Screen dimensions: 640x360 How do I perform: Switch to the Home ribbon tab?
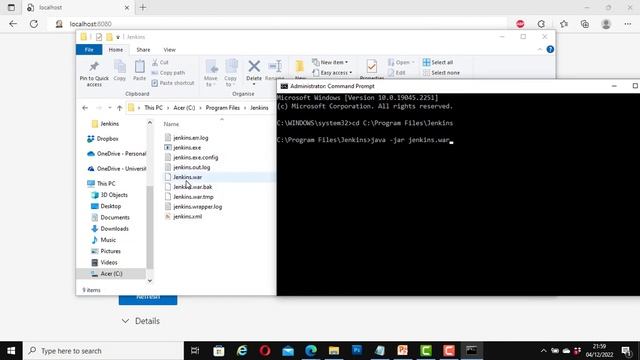point(116,49)
